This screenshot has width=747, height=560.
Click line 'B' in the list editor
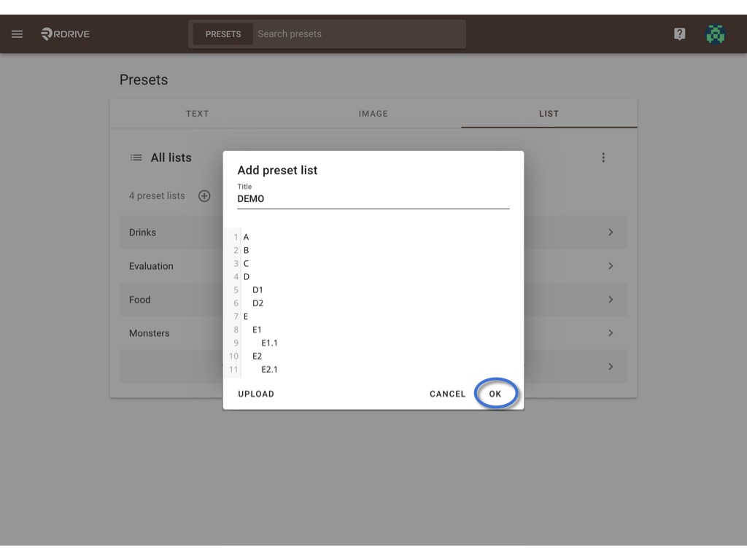(246, 250)
